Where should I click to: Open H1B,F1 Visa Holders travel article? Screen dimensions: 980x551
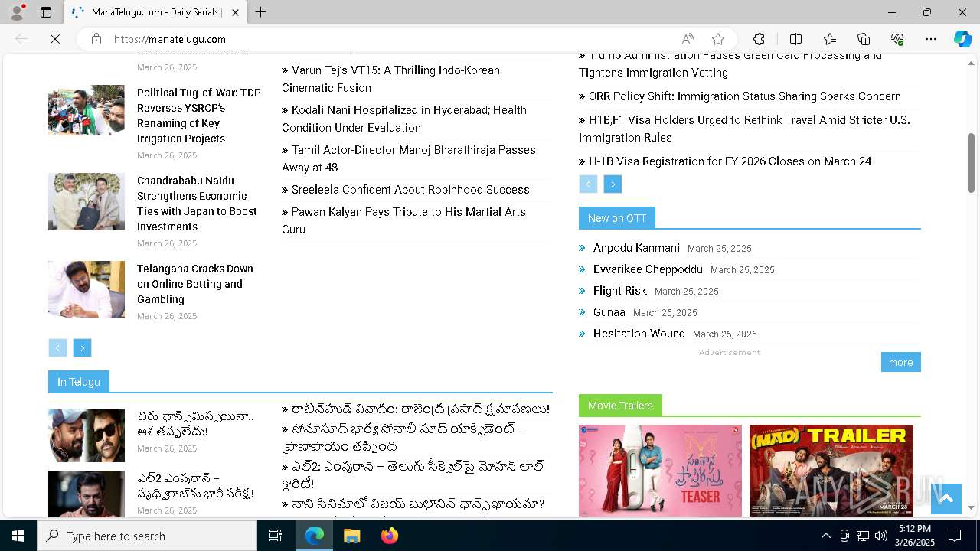tap(744, 129)
